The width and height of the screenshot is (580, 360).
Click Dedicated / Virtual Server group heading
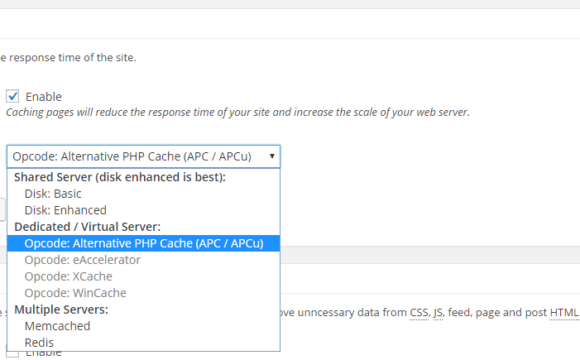[87, 227]
